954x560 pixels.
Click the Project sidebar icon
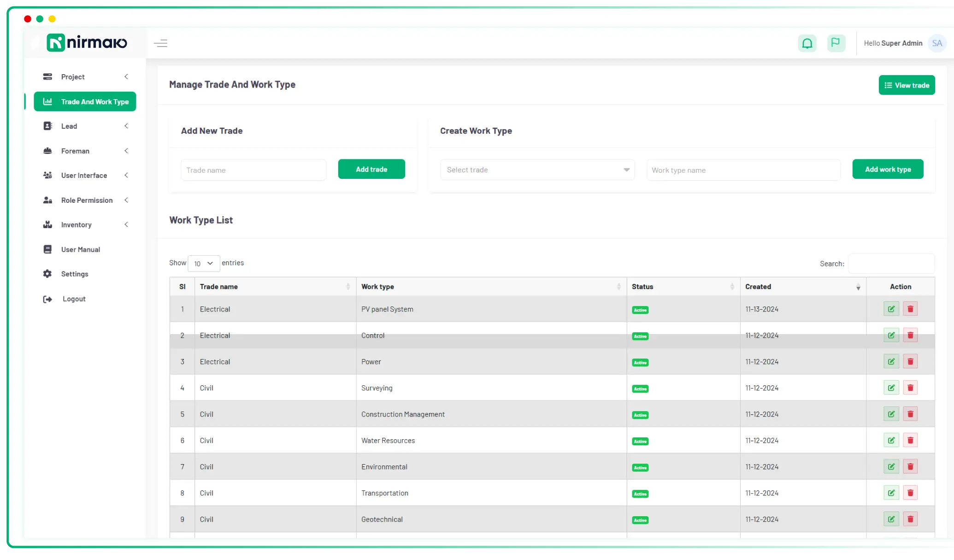point(47,76)
